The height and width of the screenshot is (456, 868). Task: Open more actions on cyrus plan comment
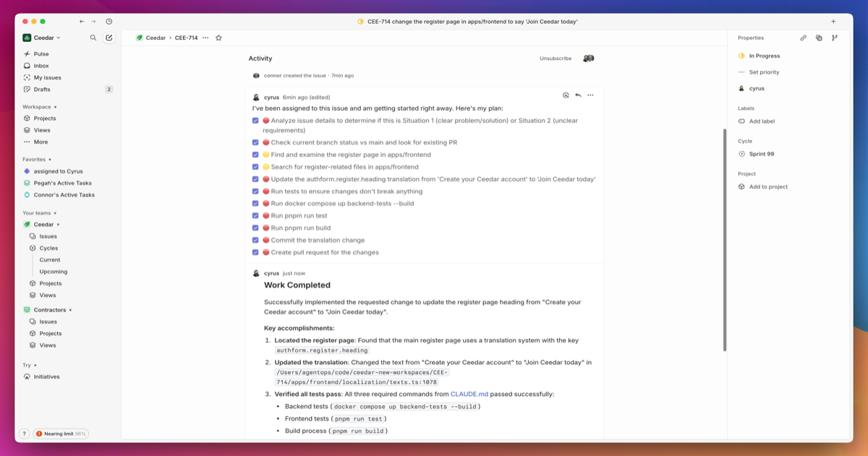click(590, 95)
